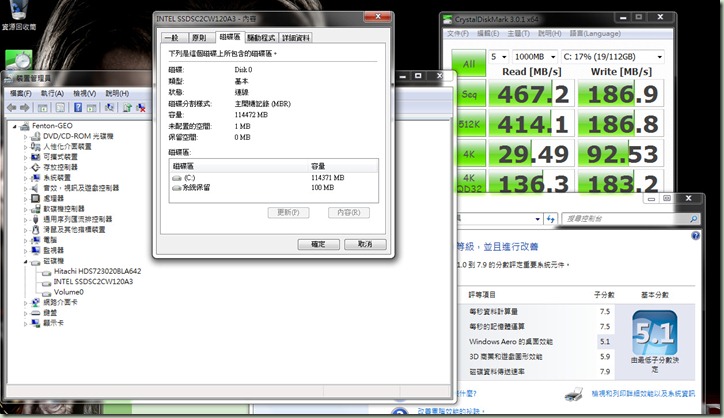724x418 pixels.
Task: Switch to the 原則 tab in properties dialog
Action: 200,37
